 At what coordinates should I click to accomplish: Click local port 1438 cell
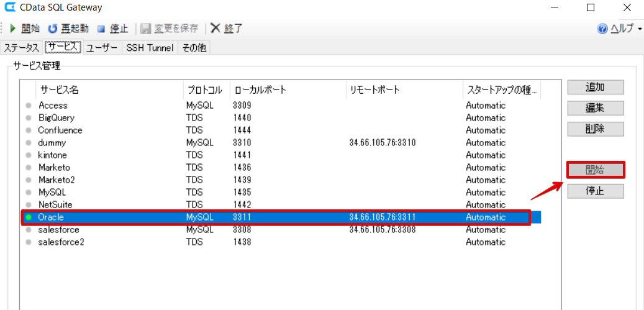click(x=242, y=242)
